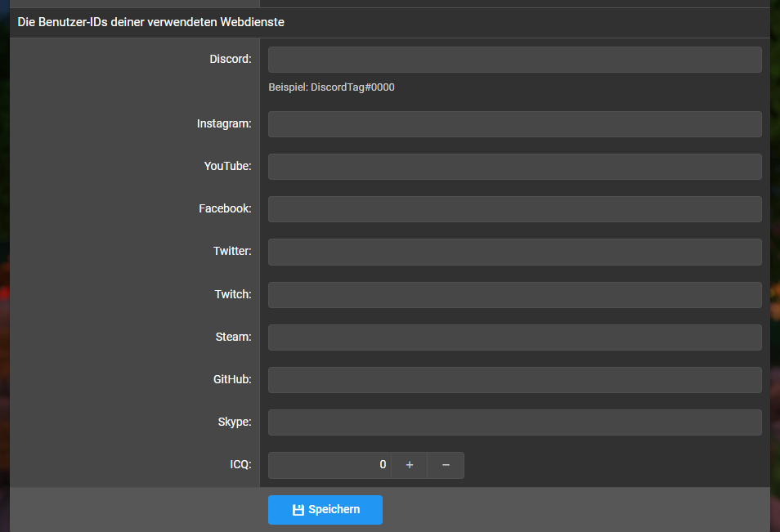Click the "GitHub:" field label
This screenshot has width=780, height=532.
point(231,379)
